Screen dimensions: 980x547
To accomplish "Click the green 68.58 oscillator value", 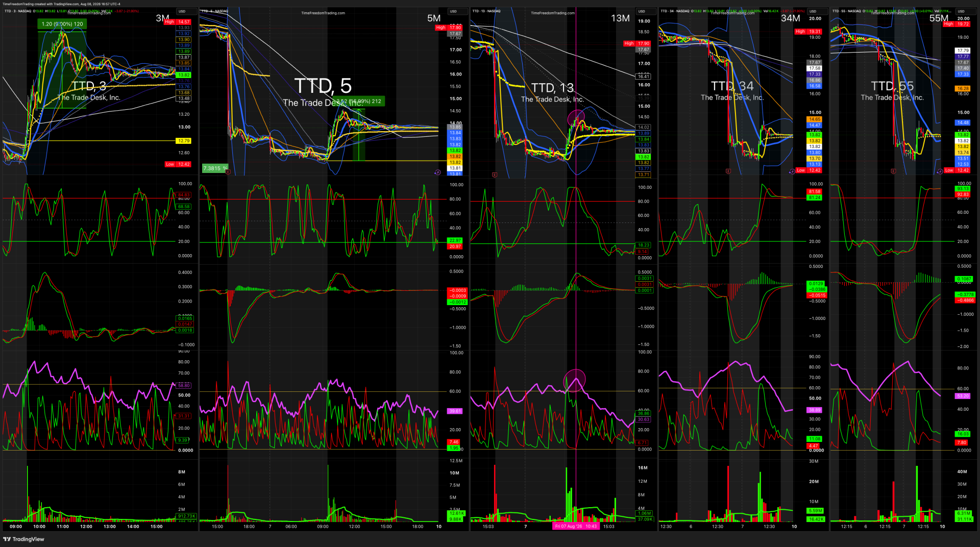I will click(184, 207).
